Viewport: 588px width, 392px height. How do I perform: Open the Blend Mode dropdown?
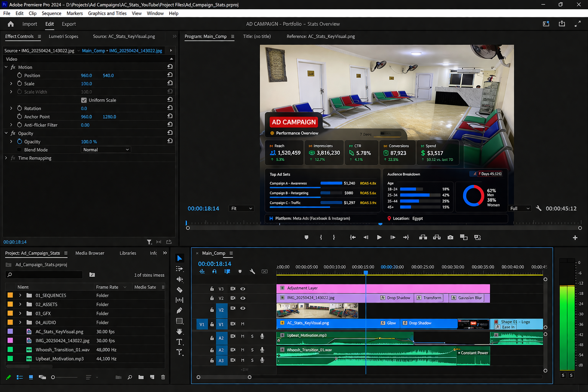pyautogui.click(x=106, y=150)
